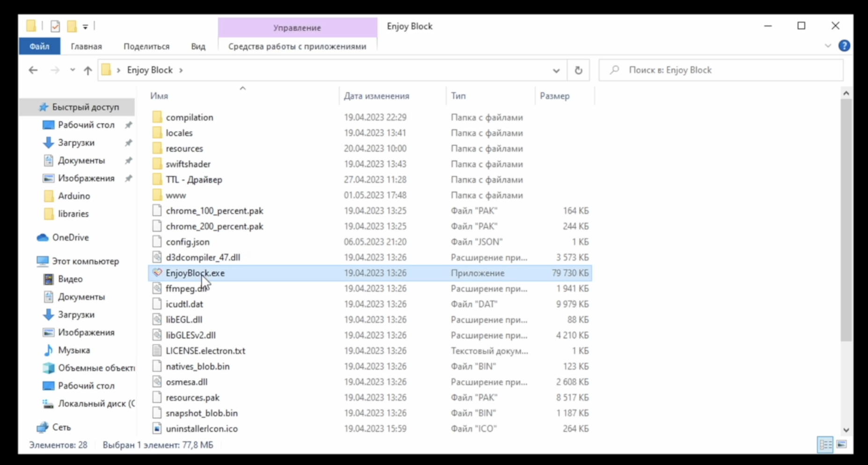
Task: Switch to large thumbnails view icon
Action: coord(841,444)
